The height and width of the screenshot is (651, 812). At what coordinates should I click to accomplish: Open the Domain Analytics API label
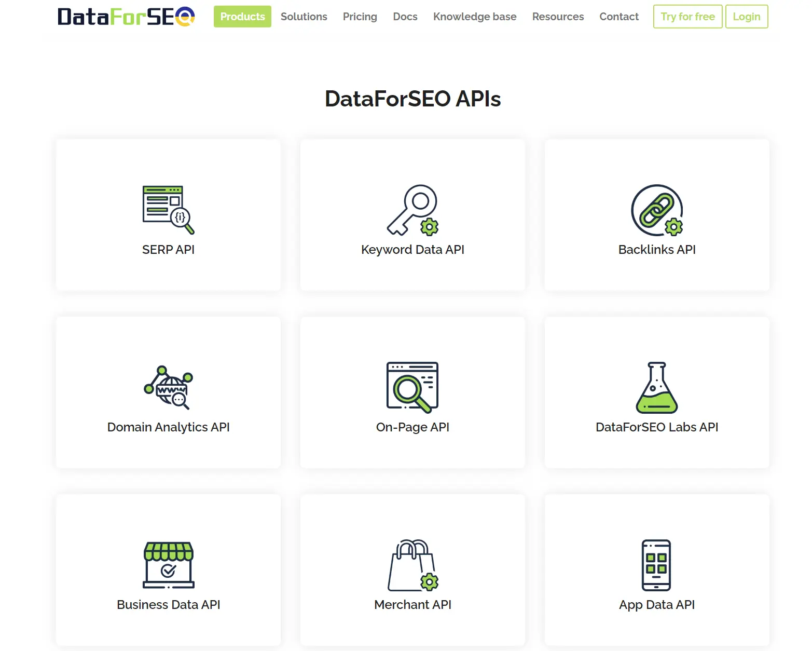point(169,427)
